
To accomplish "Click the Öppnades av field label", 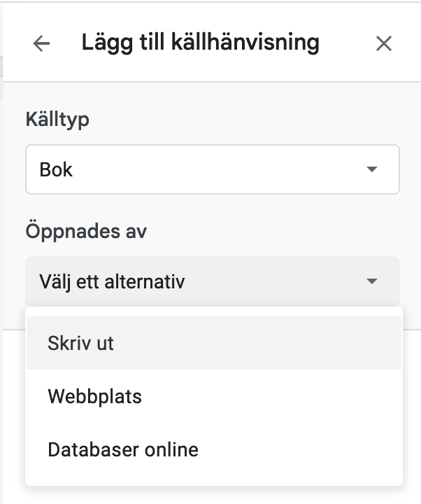I will pos(86,231).
